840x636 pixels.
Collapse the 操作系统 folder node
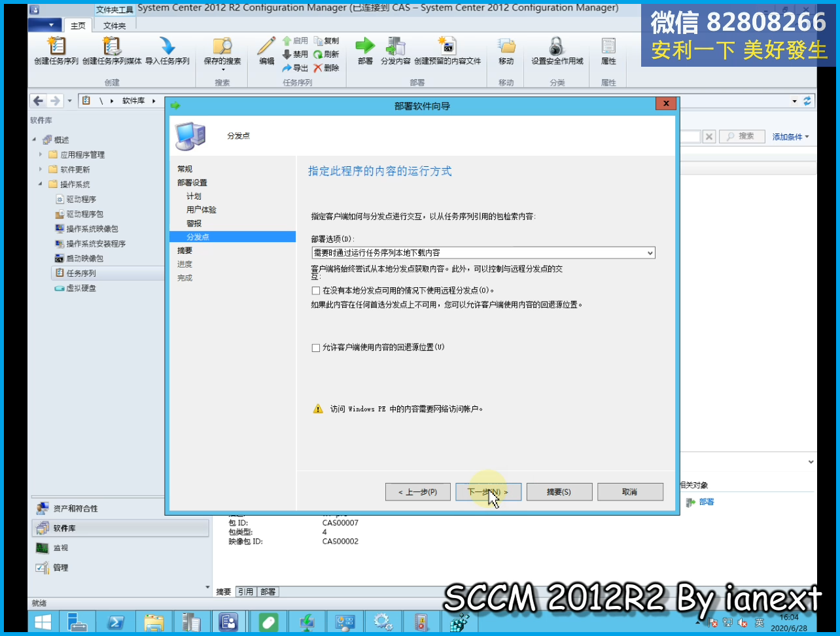click(41, 185)
